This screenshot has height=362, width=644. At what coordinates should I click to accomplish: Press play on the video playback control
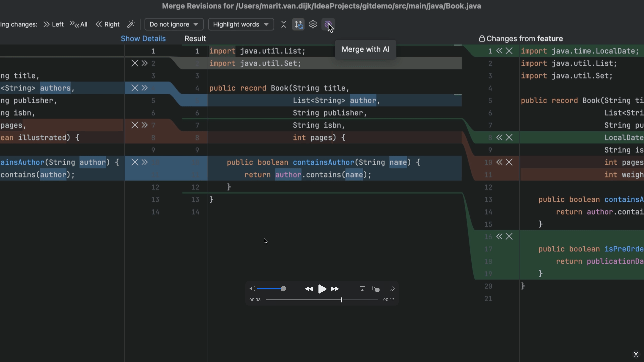click(x=322, y=289)
